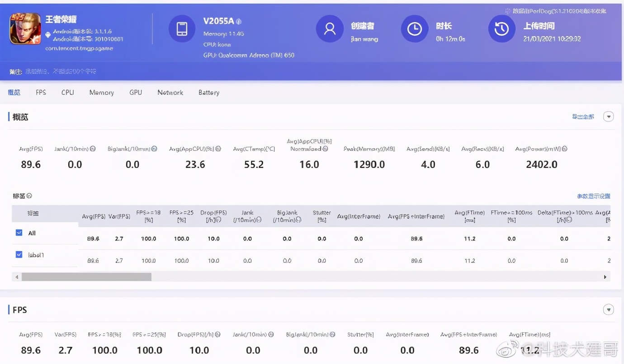Click the 创建者 user profile icon
Image resolution: width=624 pixels, height=364 pixels.
coord(330,28)
